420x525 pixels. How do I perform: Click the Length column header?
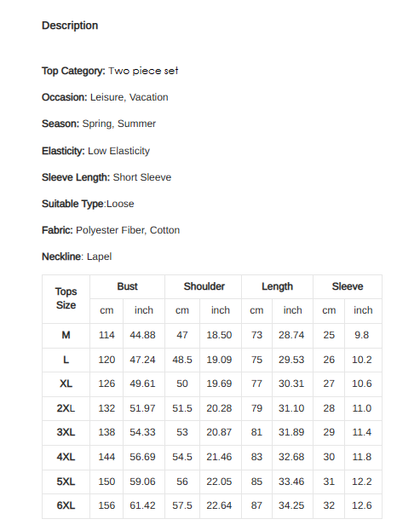(277, 286)
